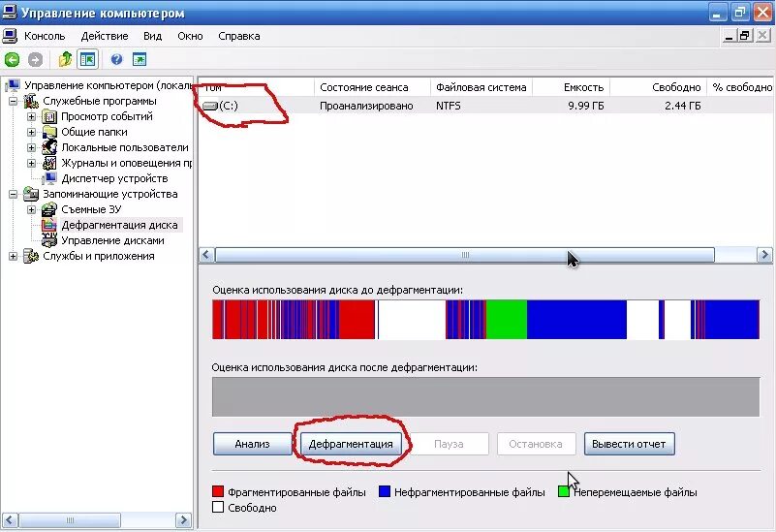Image resolution: width=776 pixels, height=532 pixels.
Task: Click the Дефрагментация диска tree icon
Action: tap(49, 225)
